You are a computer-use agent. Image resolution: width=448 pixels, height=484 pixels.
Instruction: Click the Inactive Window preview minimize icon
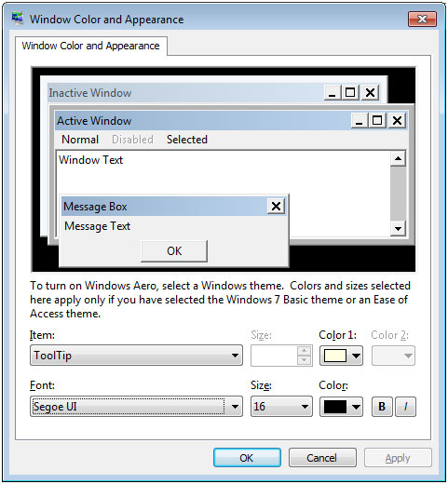tap(333, 92)
